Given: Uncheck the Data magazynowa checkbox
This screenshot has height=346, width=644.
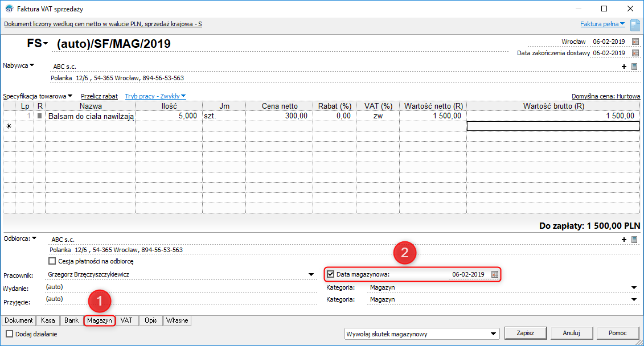Looking at the screenshot, I should [x=331, y=274].
